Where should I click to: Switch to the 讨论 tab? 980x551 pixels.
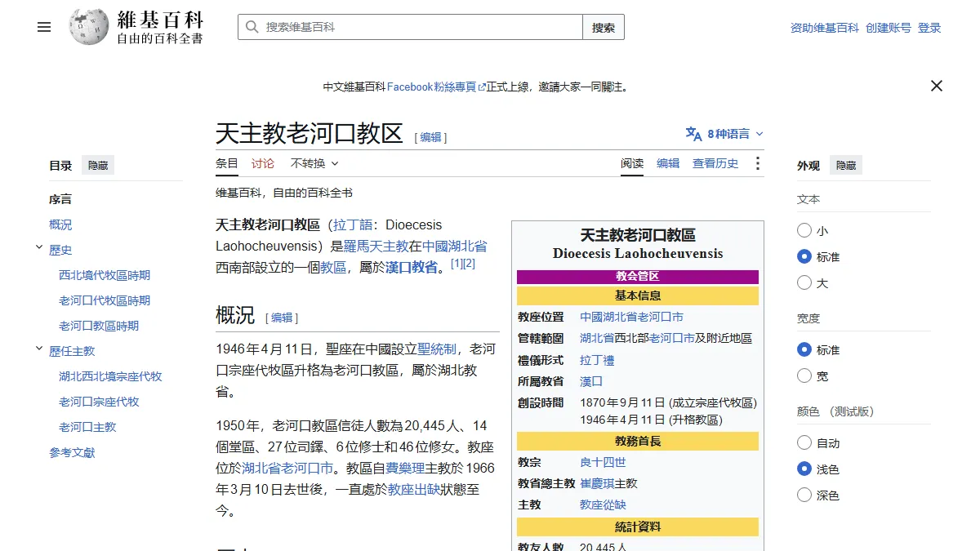click(263, 163)
